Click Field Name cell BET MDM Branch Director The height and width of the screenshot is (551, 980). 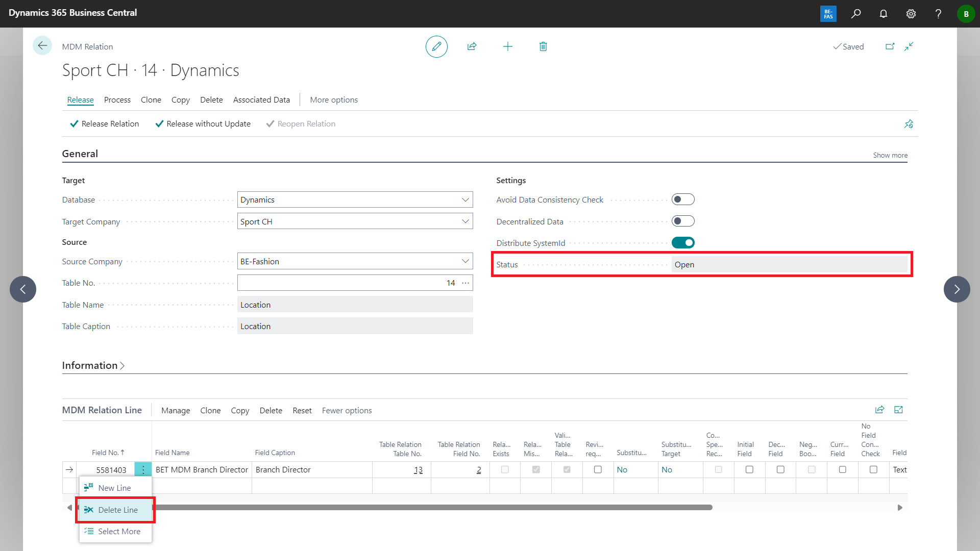(202, 469)
